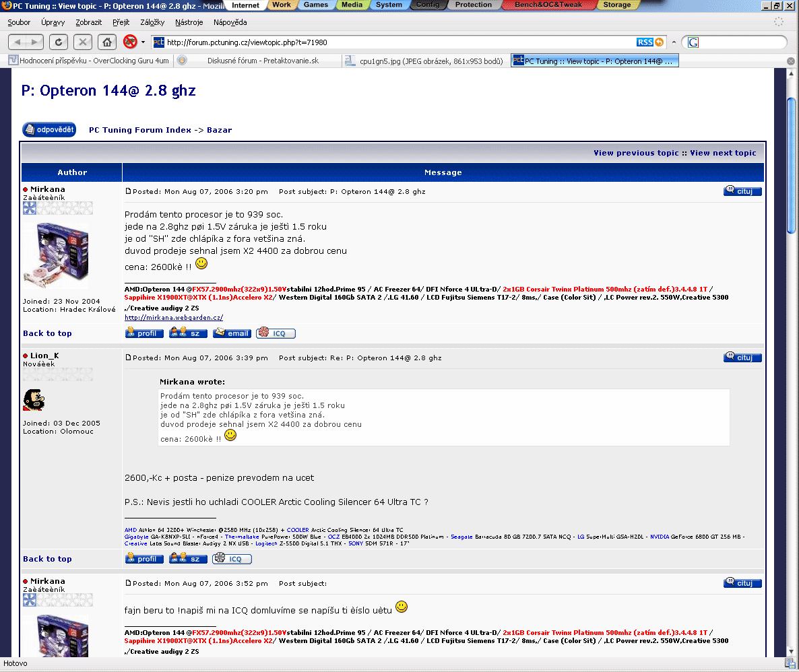Open dropdown arrow next to red blocker icon
799x672 pixels.
pos(143,42)
